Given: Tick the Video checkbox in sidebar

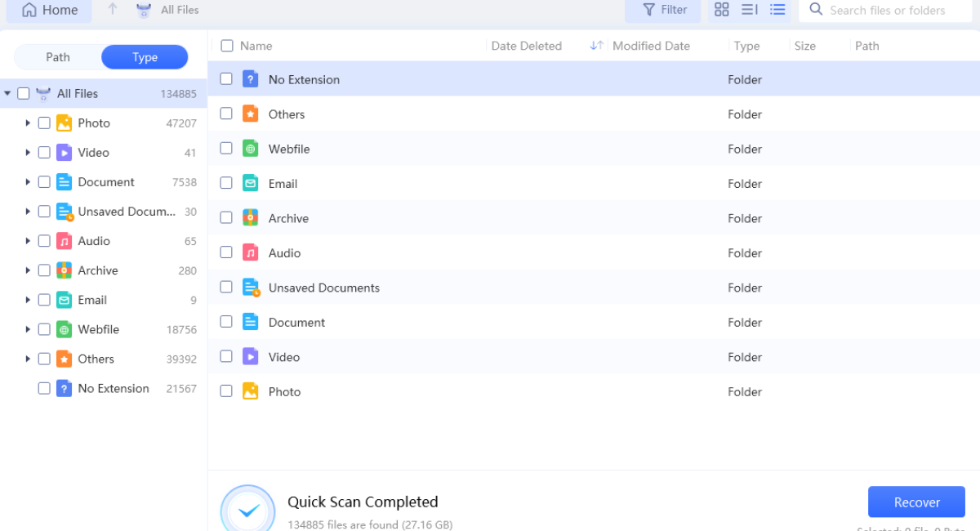Looking at the screenshot, I should click(x=44, y=153).
